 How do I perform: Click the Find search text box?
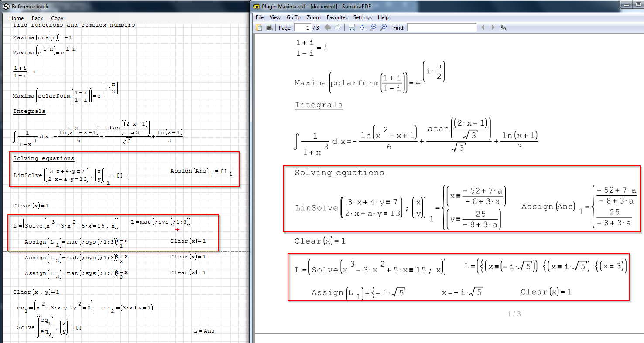(442, 27)
